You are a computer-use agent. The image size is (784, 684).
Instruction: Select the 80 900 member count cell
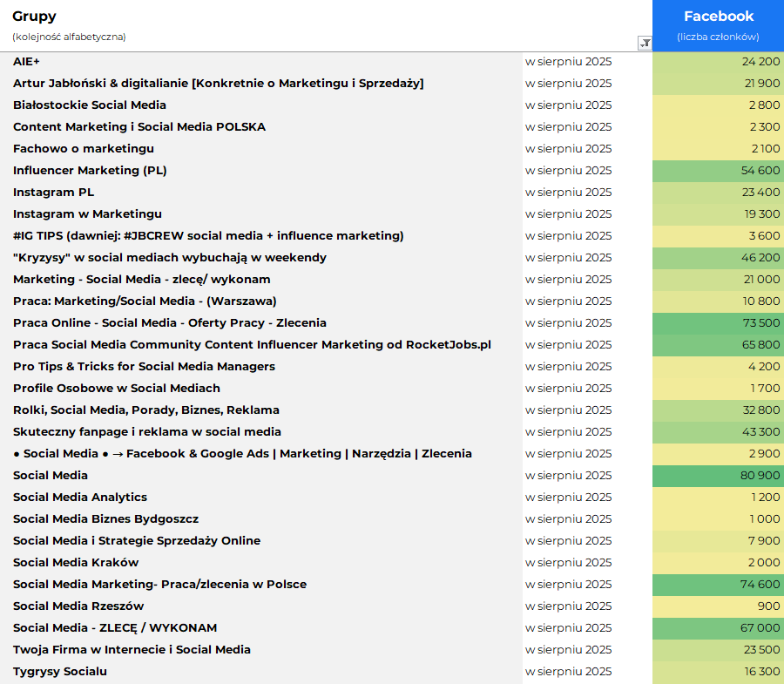click(718, 476)
